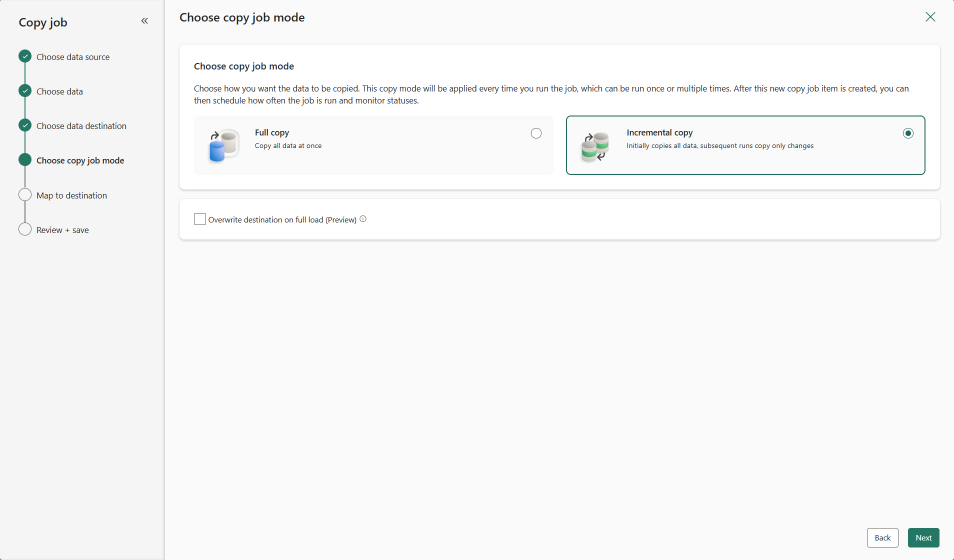Image resolution: width=954 pixels, height=560 pixels.
Task: Select the Incremental copy radio button
Action: pos(908,133)
